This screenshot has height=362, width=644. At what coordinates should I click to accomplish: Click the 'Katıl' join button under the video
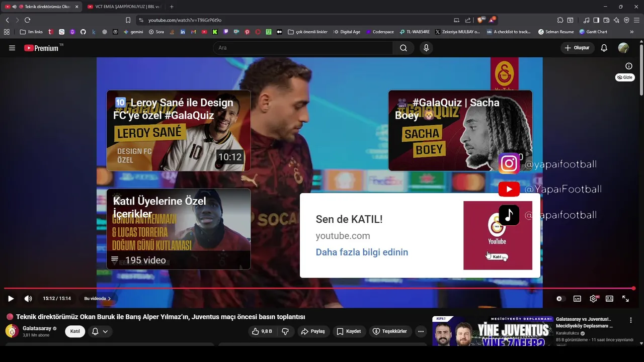pyautogui.click(x=75, y=331)
